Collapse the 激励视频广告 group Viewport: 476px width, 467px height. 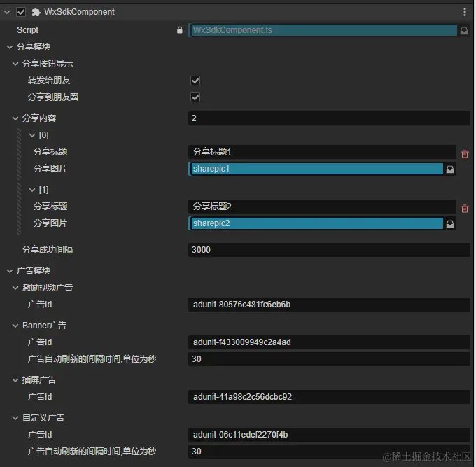pos(15,288)
